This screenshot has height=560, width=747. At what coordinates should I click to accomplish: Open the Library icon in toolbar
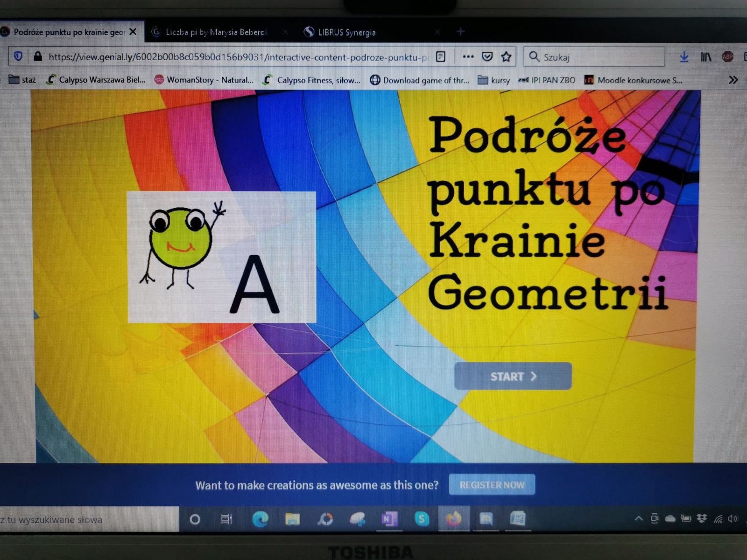click(x=706, y=57)
